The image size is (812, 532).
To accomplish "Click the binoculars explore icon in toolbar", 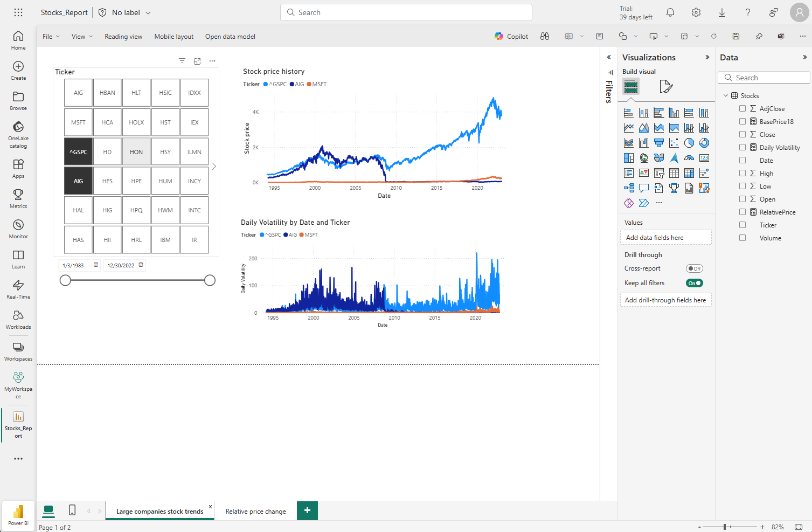I will click(x=545, y=36).
